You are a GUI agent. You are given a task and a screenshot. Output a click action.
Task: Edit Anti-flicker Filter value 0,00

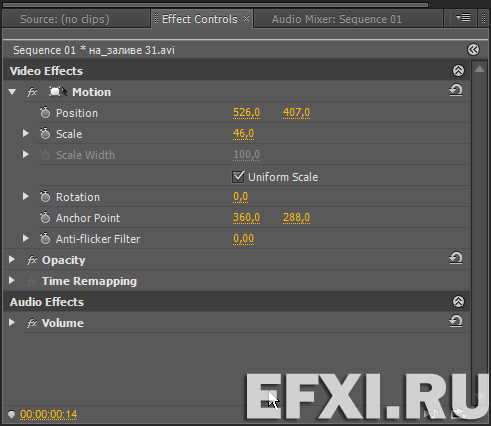pos(243,239)
